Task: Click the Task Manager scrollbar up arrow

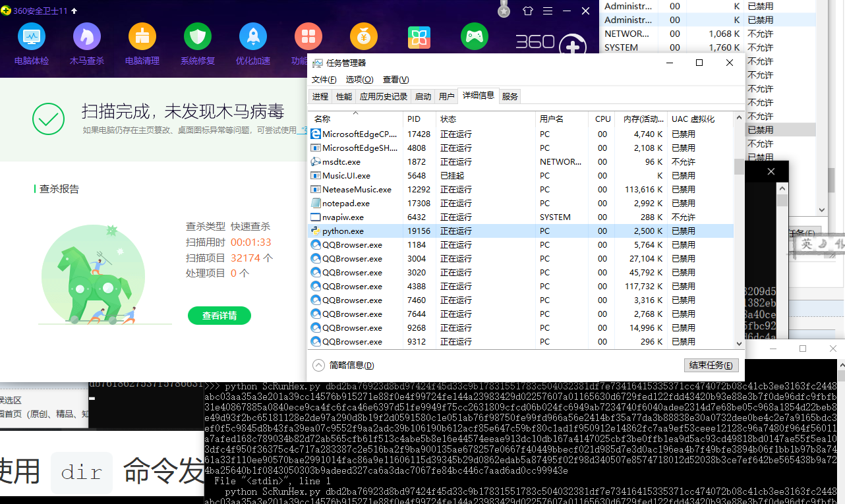Action: 739,119
